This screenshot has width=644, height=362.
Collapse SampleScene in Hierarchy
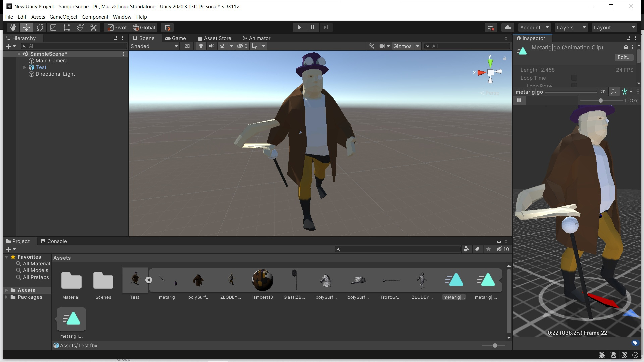click(x=19, y=54)
